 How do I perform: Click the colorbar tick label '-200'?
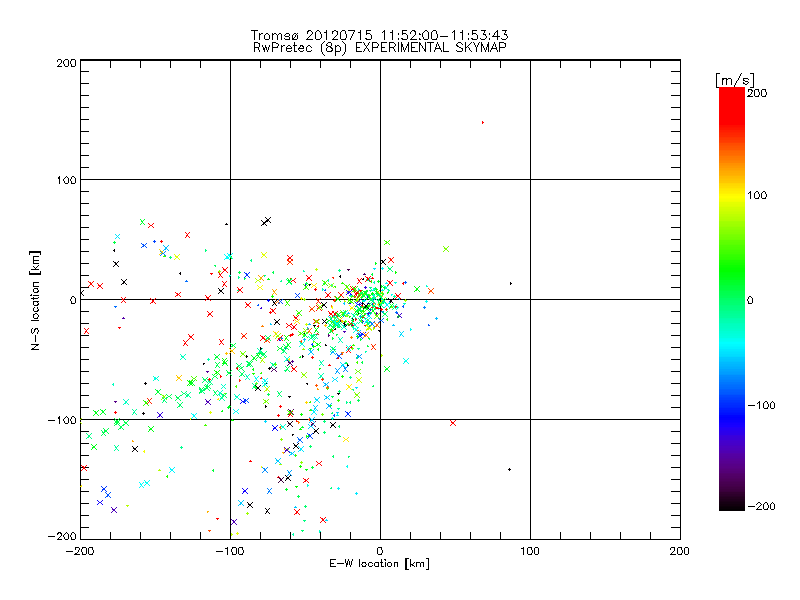[761, 506]
